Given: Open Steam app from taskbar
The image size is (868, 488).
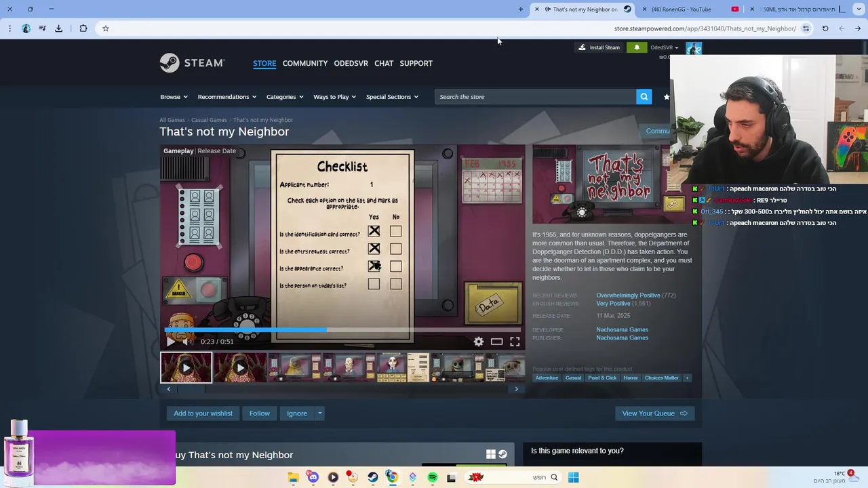Looking at the screenshot, I should (373, 477).
